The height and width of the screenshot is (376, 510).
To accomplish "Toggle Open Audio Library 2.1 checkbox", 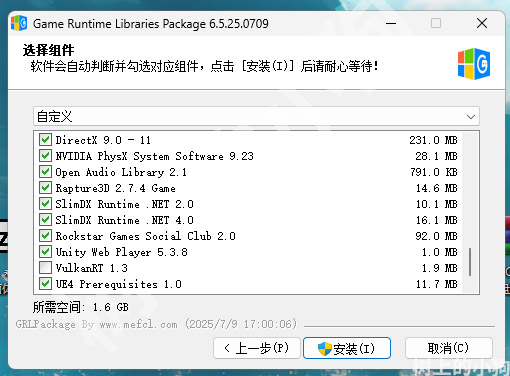I will [x=45, y=172].
